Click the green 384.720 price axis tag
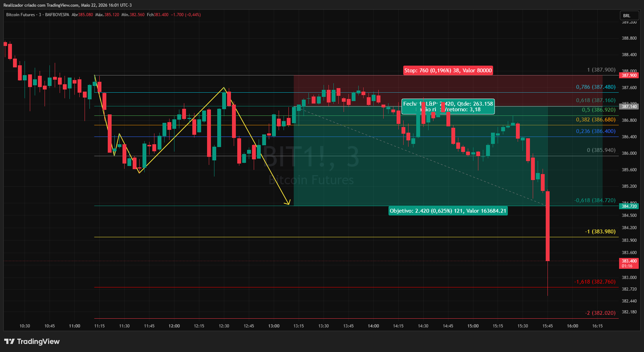644x352 pixels. 629,206
